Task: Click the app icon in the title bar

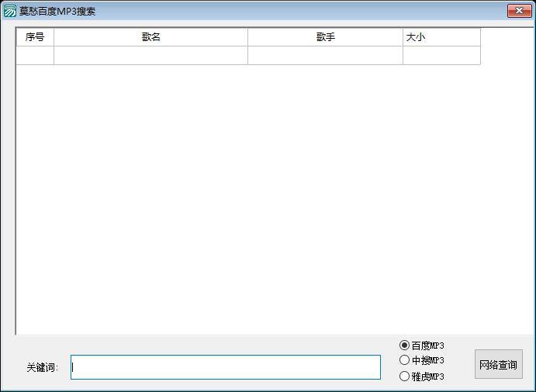Action: 10,11
